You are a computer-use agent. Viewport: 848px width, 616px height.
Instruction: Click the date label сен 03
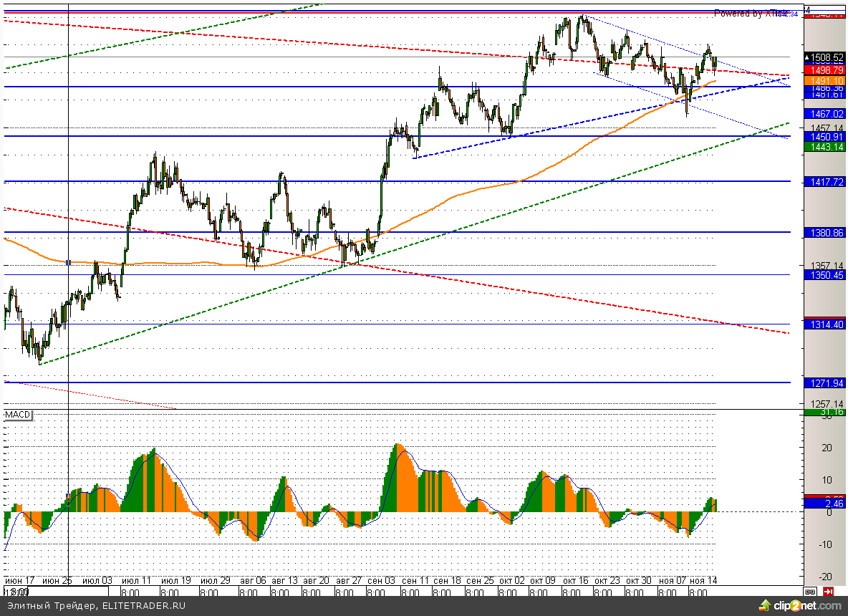coord(381,581)
